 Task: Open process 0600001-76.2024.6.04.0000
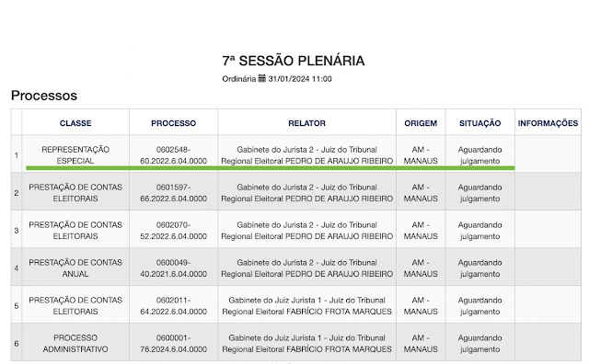(x=174, y=344)
